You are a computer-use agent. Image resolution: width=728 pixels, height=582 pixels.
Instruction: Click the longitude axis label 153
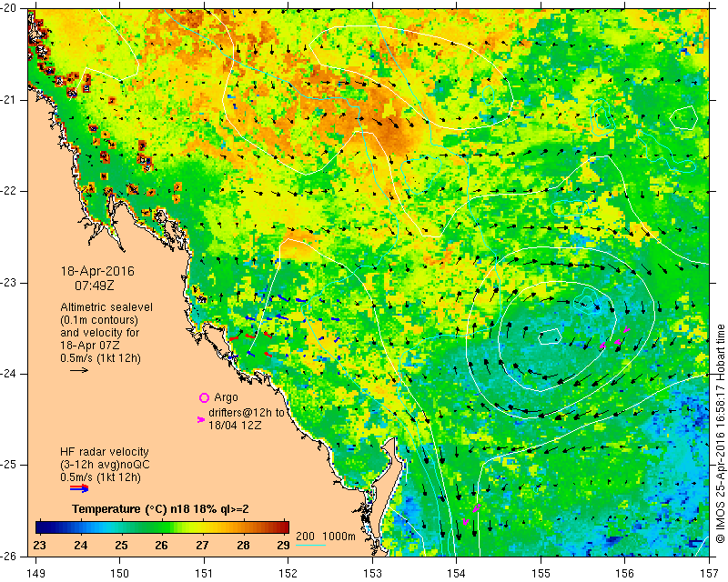tap(372, 574)
